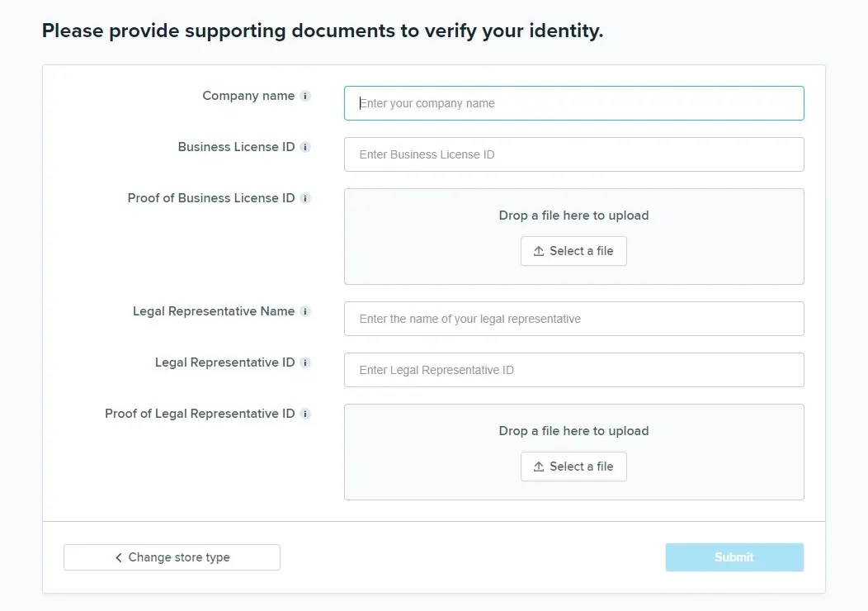Click into the Enter Business License ID field
The width and height of the screenshot is (868, 611).
point(573,154)
